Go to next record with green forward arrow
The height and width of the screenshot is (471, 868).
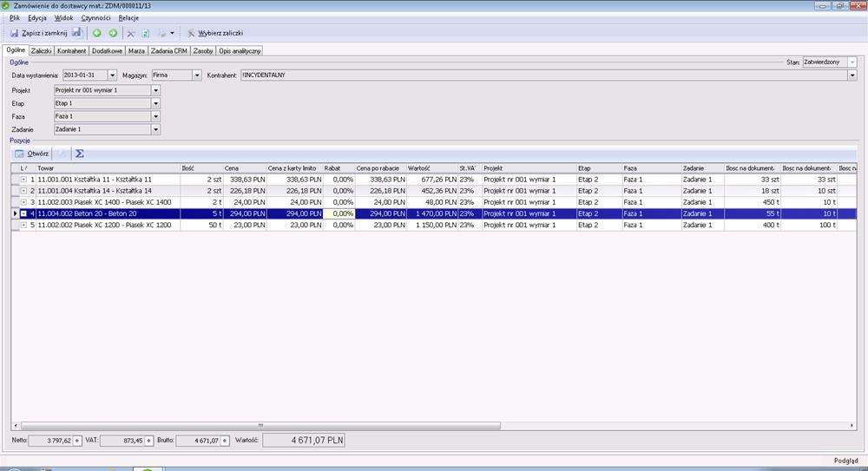click(x=113, y=33)
